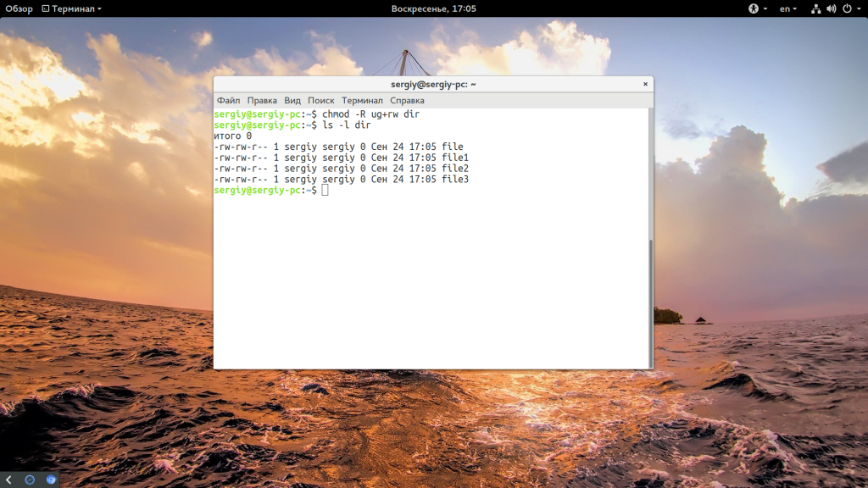Viewport: 868px width, 488px height.
Task: Open the Терминал menu in the window menubar
Action: pyautogui.click(x=362, y=100)
